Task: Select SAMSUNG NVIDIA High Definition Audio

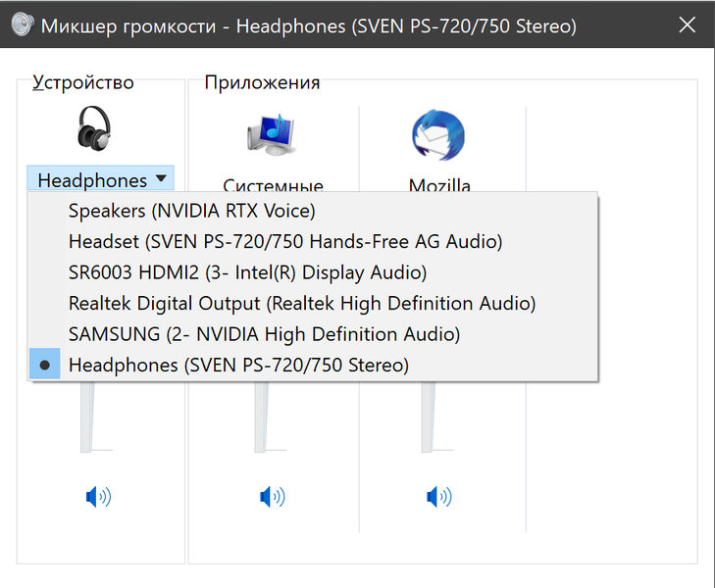Action: point(313,334)
